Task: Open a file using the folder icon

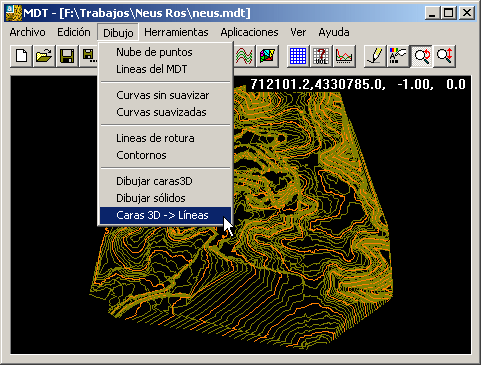Action: [x=44, y=56]
